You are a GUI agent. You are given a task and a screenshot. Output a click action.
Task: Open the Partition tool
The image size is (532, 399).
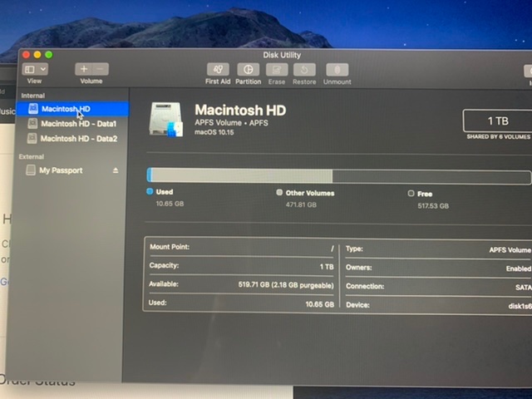click(248, 70)
